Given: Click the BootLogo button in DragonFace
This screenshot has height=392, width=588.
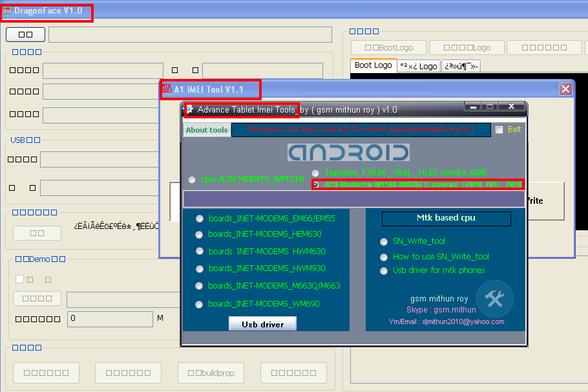Looking at the screenshot, I should click(x=388, y=48).
